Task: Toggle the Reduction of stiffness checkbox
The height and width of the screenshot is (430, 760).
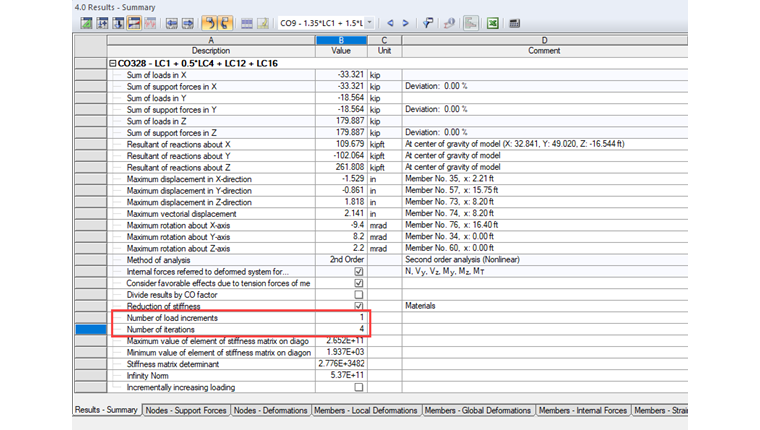Action: pos(359,306)
